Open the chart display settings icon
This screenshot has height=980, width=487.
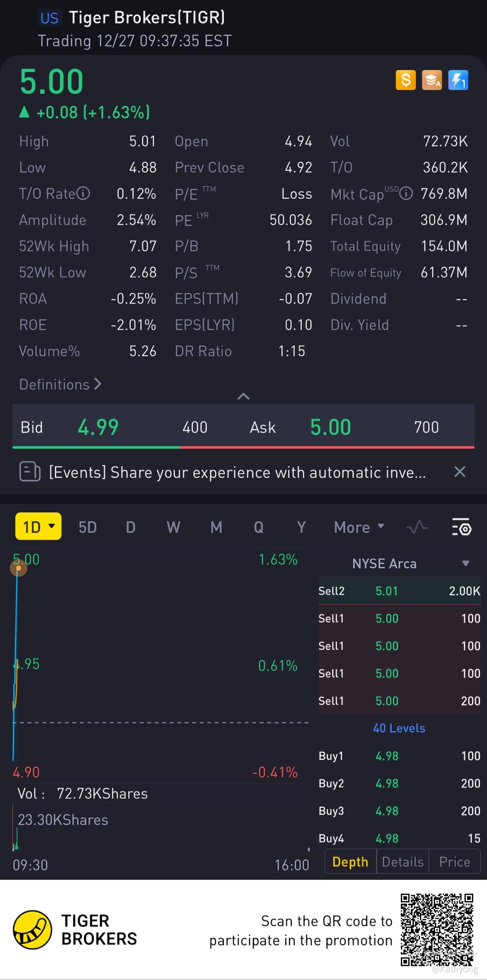[x=461, y=527]
